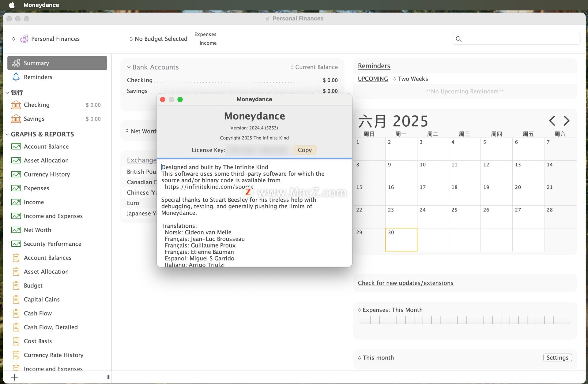Click the search magnifier icon
588x384 pixels.
(x=458, y=39)
